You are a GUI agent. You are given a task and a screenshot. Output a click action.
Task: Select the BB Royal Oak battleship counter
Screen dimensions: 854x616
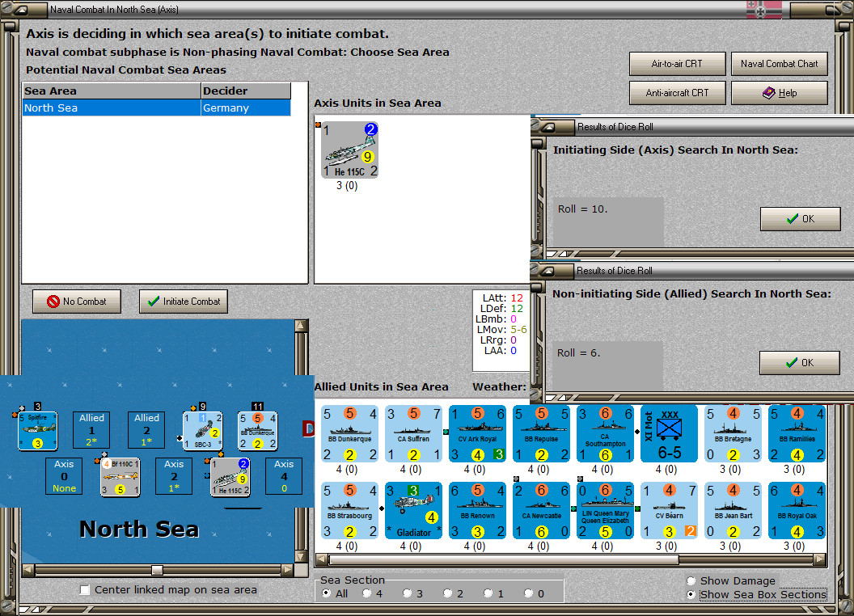pyautogui.click(x=797, y=510)
